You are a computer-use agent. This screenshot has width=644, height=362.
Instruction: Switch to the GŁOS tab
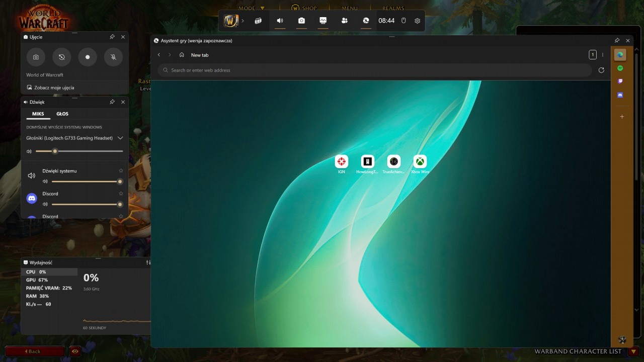(62, 114)
